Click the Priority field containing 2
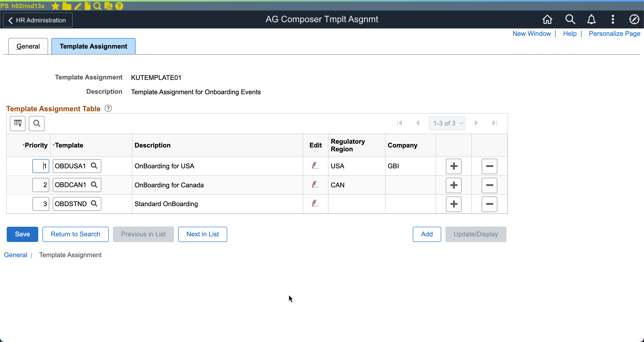 [x=41, y=185]
